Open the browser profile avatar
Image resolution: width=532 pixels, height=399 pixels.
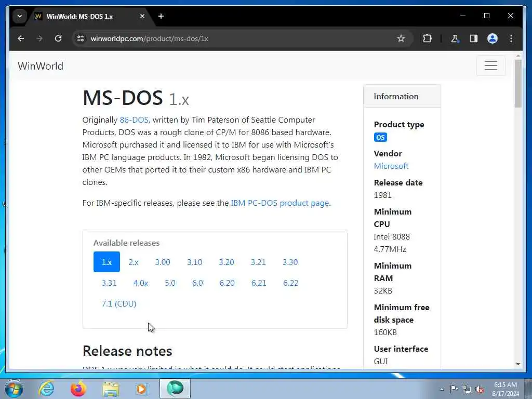click(x=493, y=38)
